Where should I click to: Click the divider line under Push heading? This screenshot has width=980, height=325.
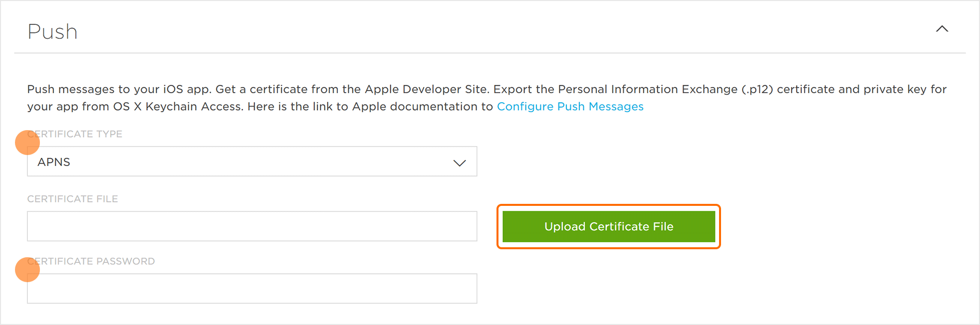click(490, 53)
